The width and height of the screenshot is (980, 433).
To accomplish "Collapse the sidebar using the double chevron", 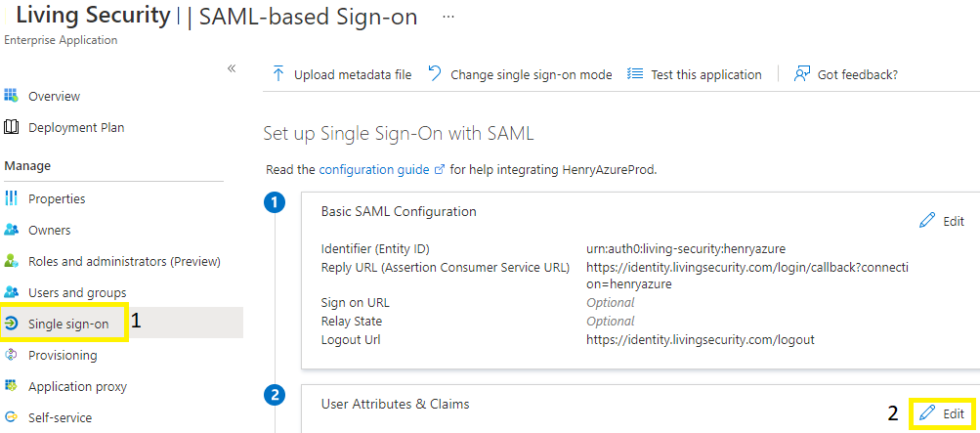I will tap(232, 68).
